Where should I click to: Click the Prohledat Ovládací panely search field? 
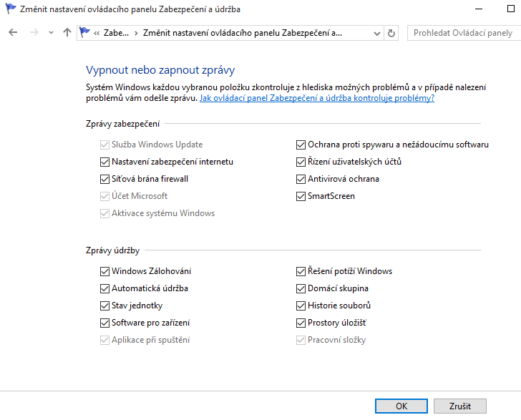(464, 33)
